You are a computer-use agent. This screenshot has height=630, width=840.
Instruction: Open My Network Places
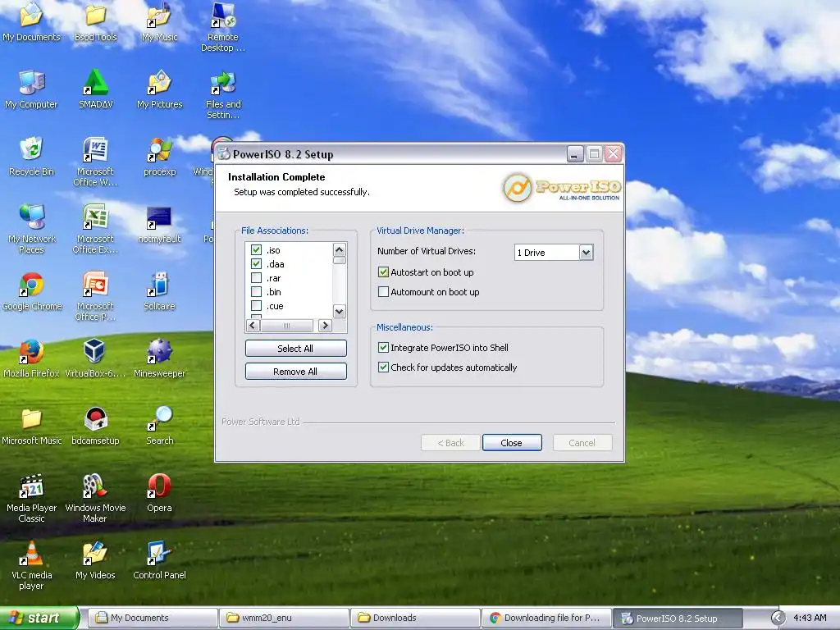pyautogui.click(x=31, y=229)
